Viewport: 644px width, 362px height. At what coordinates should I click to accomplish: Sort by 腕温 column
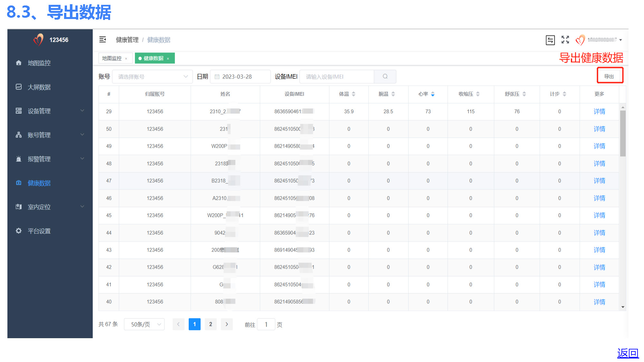point(393,94)
